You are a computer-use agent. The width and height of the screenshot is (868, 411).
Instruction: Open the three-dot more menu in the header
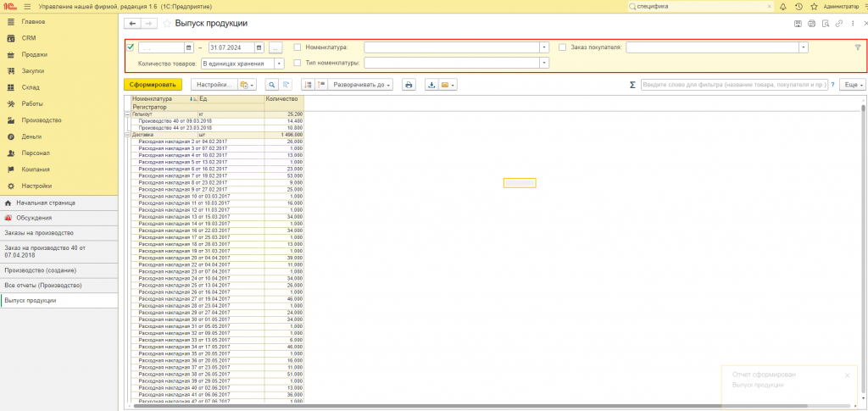(x=853, y=24)
